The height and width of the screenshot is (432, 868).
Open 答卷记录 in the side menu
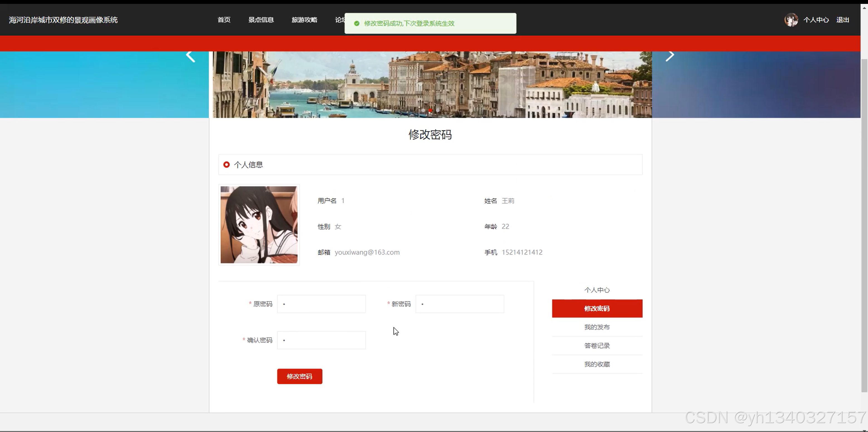(597, 346)
